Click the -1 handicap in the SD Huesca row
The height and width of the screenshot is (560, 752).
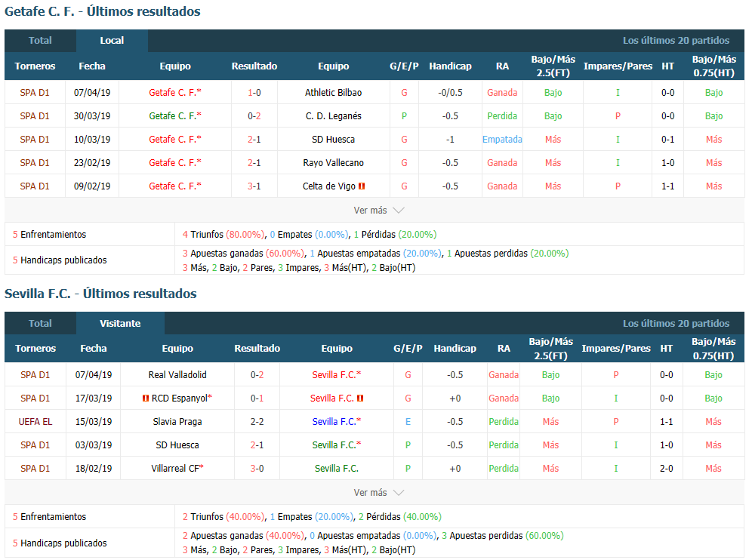tap(450, 140)
